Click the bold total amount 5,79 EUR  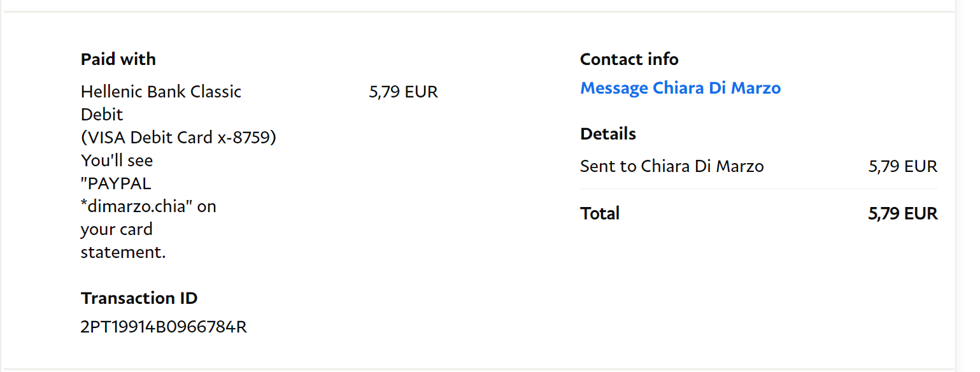coord(902,213)
